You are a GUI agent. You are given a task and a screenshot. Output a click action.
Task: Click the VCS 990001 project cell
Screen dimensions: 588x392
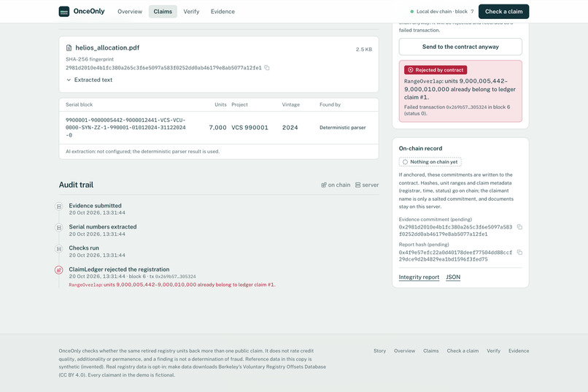[249, 128]
